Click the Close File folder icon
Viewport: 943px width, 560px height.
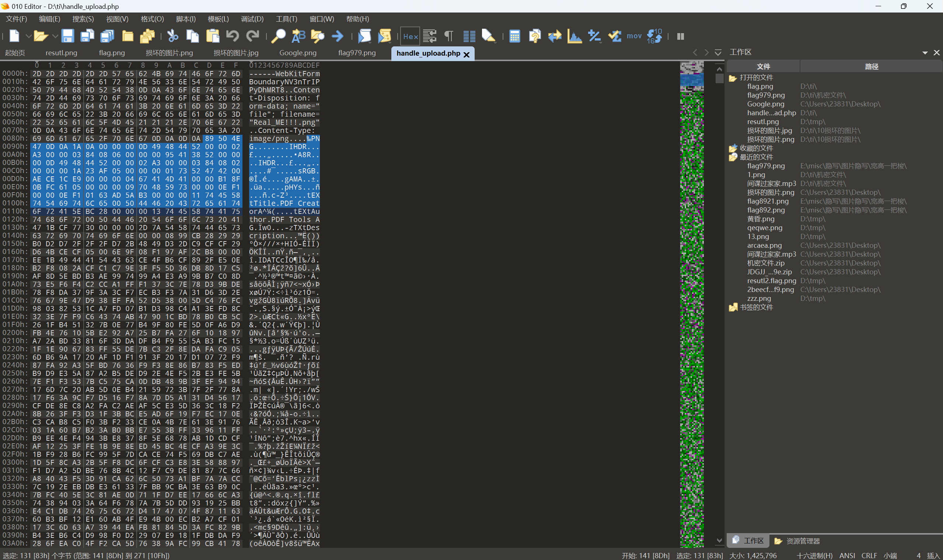pos(128,36)
